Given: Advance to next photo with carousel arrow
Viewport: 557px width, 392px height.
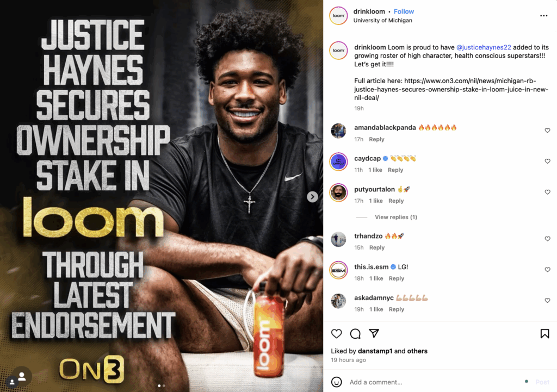Looking at the screenshot, I should (x=312, y=197).
